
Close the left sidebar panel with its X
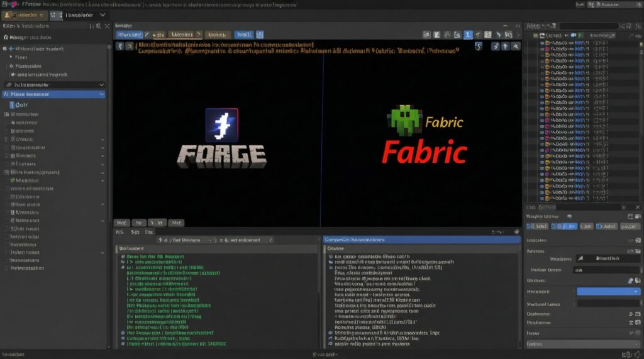coord(107,26)
